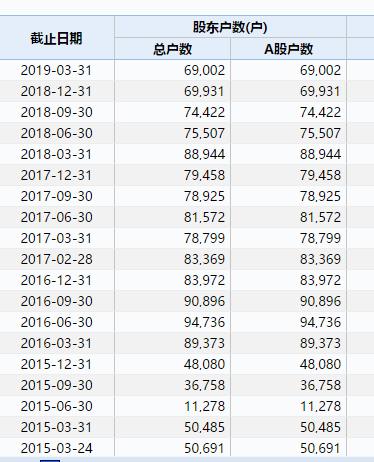Click 总户数 value in 2016-06-30 row
Screen dimensions: 374x462
(204, 322)
